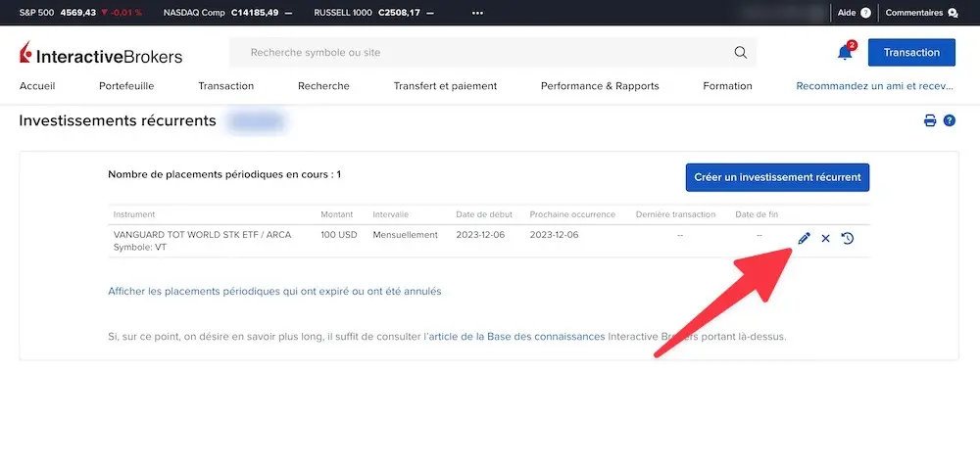Click the Instrument column header
The width and height of the screenshot is (980, 466).
pyautogui.click(x=133, y=214)
